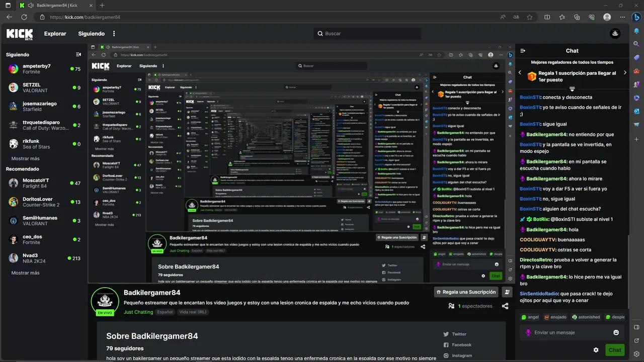644x362 pixels.
Task: Open notifications bell in Edge sidebar
Action: pos(636,32)
